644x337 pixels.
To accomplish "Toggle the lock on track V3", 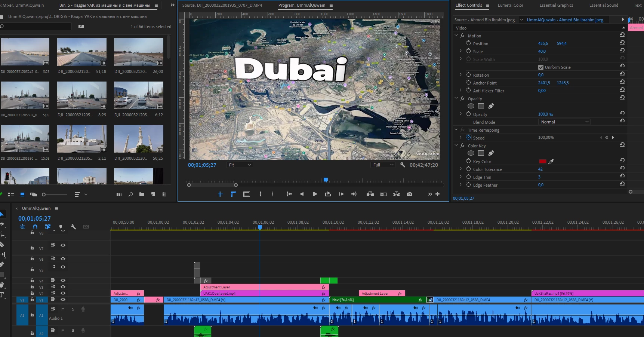I will [32, 287].
